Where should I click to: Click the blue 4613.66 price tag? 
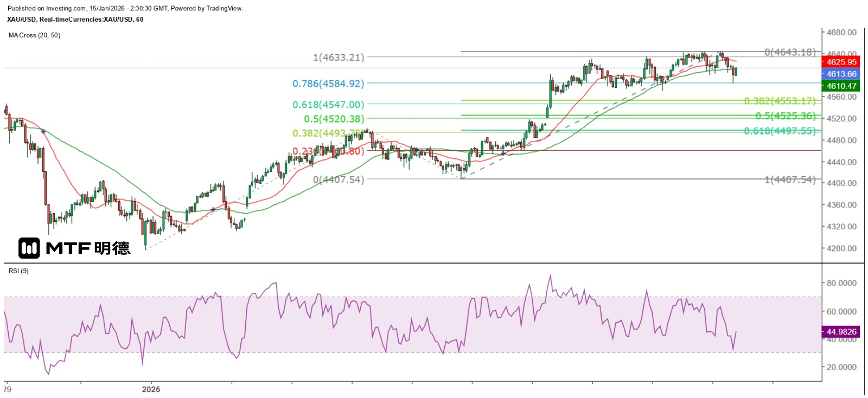pyautogui.click(x=841, y=74)
